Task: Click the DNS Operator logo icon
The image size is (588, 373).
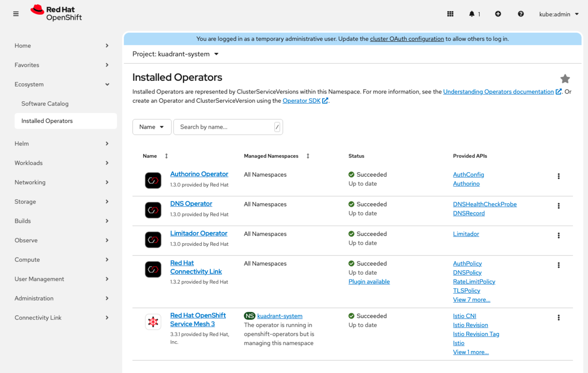Action: [153, 210]
